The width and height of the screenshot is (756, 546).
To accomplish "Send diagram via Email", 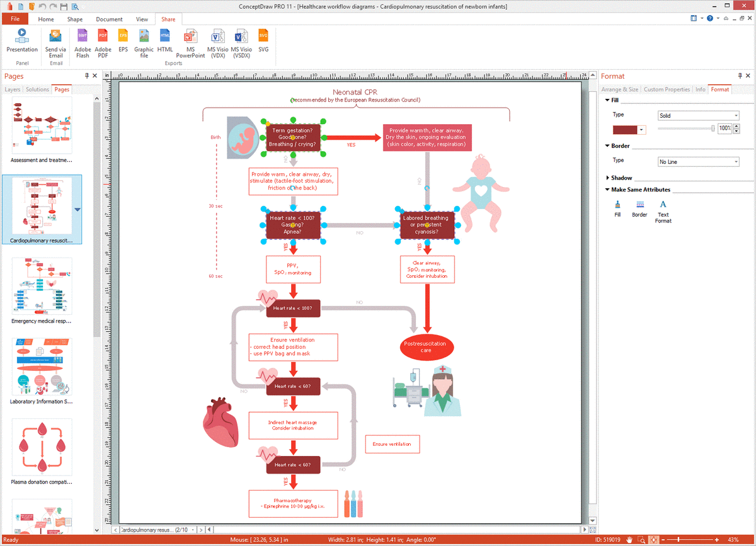I will coord(55,43).
